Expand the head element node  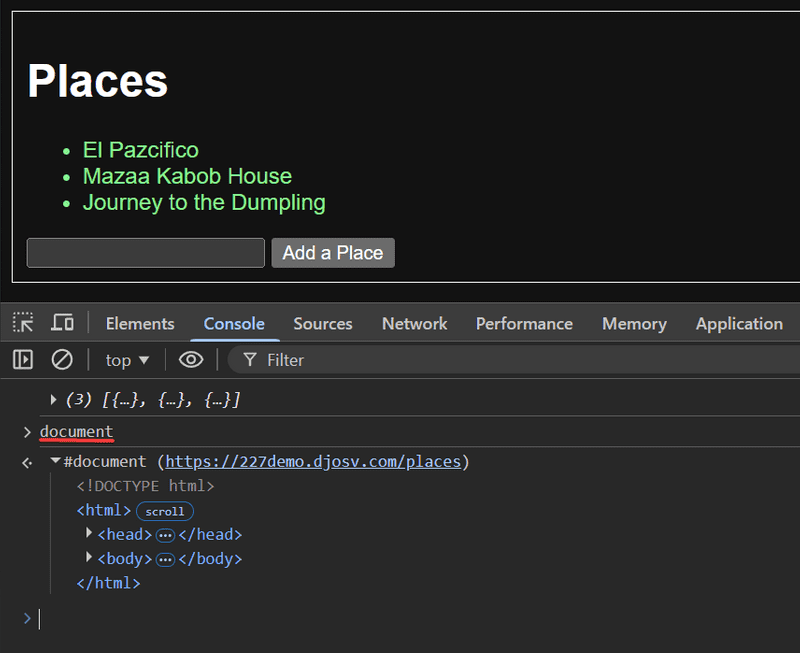(x=89, y=534)
